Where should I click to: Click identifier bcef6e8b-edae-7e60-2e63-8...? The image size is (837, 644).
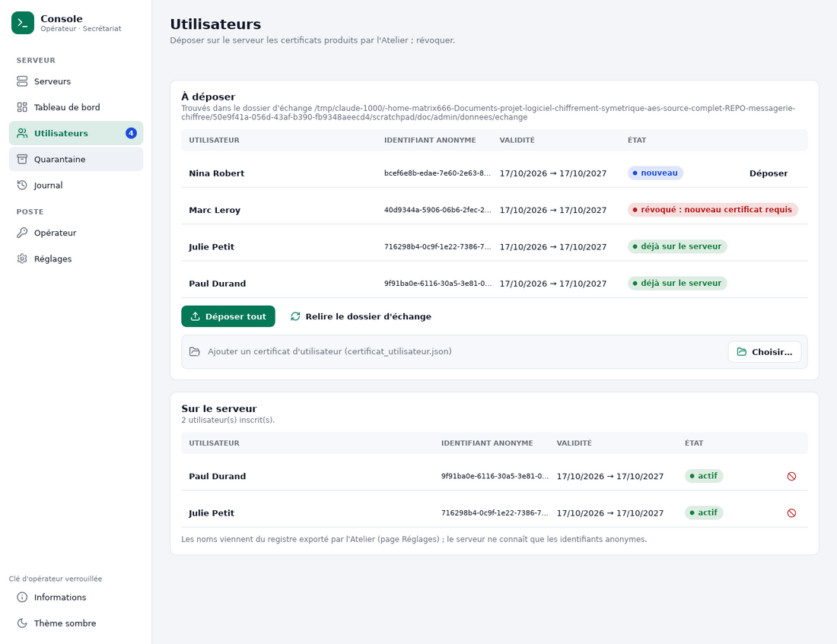[x=438, y=173]
